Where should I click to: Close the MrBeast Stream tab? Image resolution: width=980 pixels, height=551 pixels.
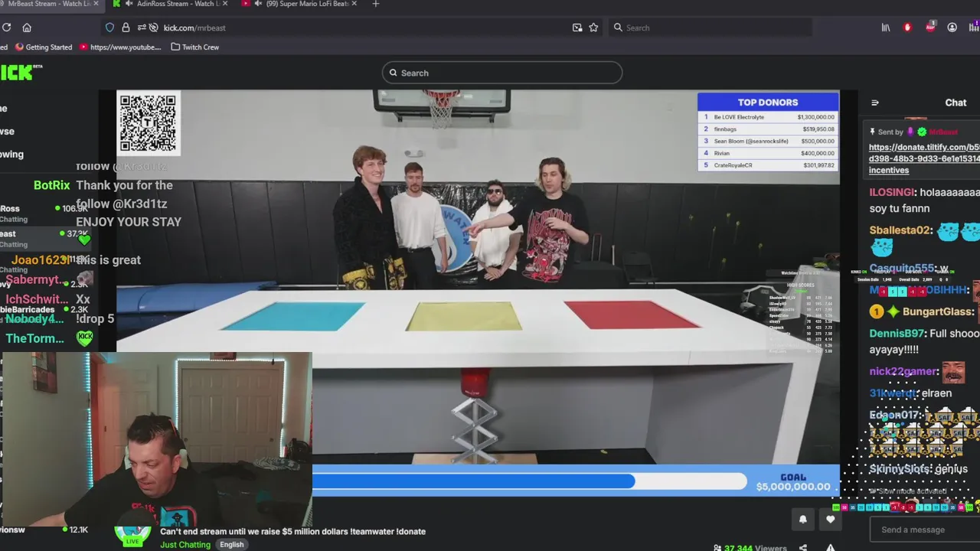[x=96, y=4]
